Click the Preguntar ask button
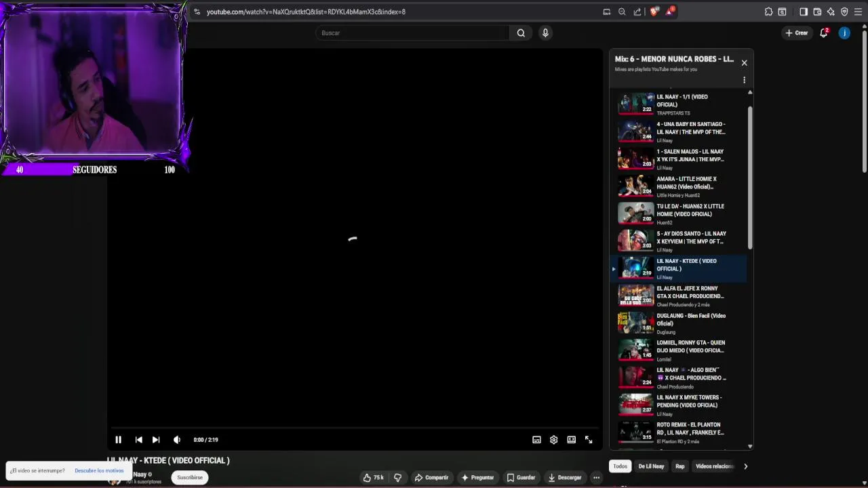Screen dimensions: 868x488 coord(477,478)
